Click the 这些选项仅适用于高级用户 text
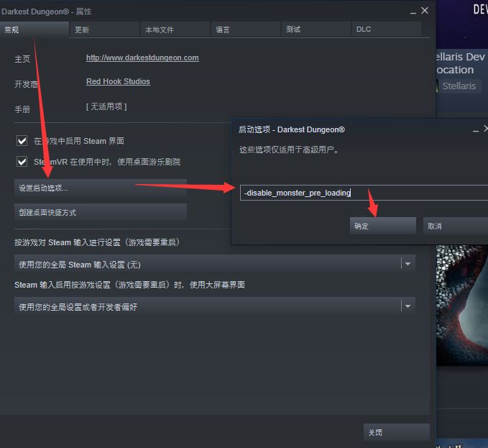488x448 pixels. pos(289,150)
